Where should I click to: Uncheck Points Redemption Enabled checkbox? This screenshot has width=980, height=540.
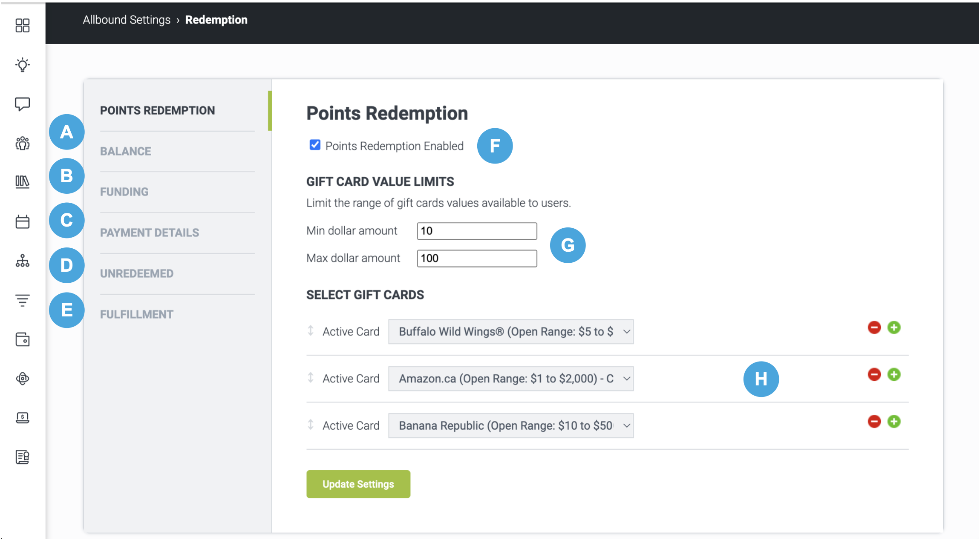tap(315, 145)
